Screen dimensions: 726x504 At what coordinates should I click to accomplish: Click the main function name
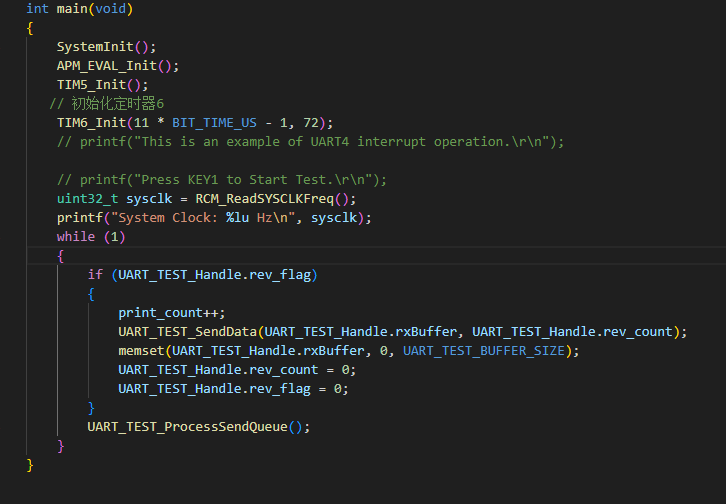tap(72, 9)
